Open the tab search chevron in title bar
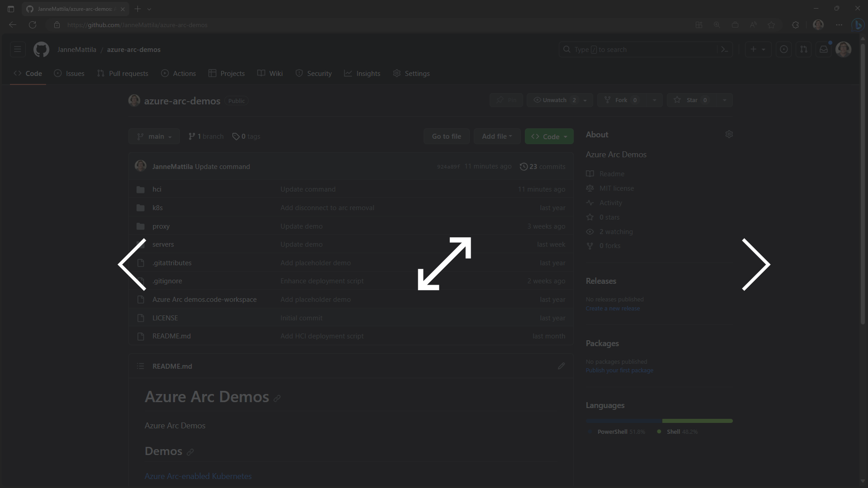868x488 pixels. (149, 9)
